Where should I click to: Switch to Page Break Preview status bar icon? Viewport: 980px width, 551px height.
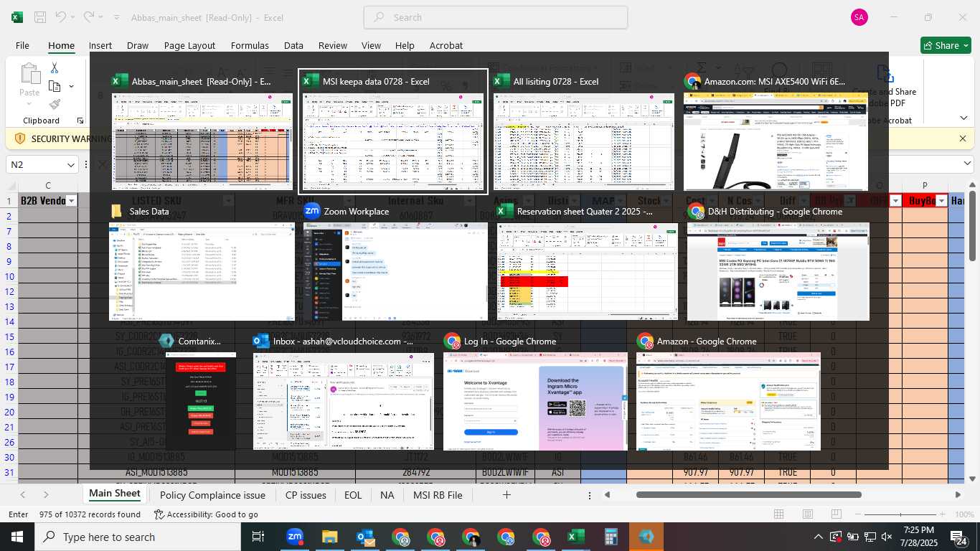pos(837,514)
